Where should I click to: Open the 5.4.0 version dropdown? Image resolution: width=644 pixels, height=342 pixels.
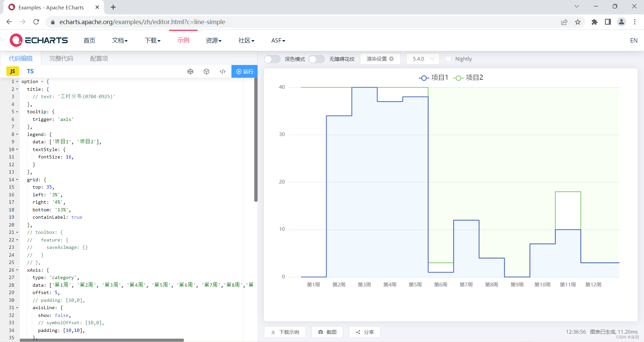point(422,59)
